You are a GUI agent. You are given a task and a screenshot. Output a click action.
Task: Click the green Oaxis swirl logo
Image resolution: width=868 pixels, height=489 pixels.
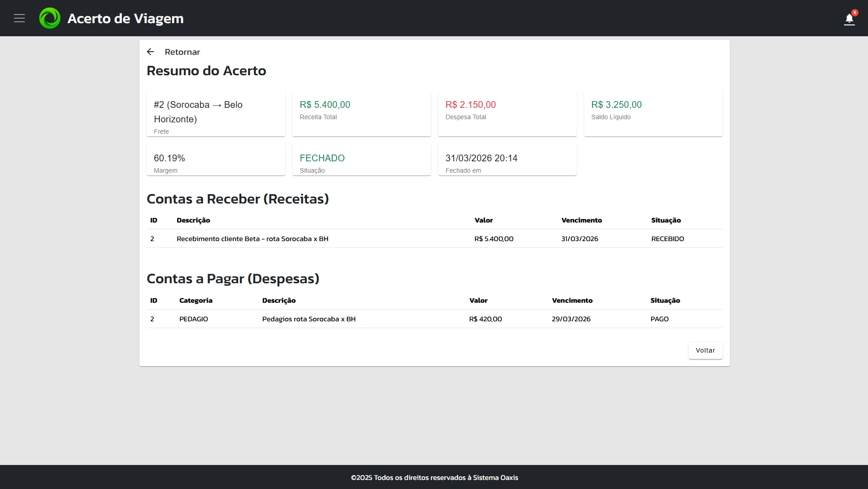50,18
